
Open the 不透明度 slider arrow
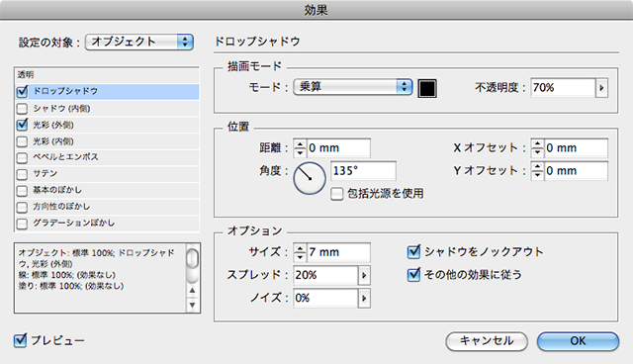[x=601, y=88]
